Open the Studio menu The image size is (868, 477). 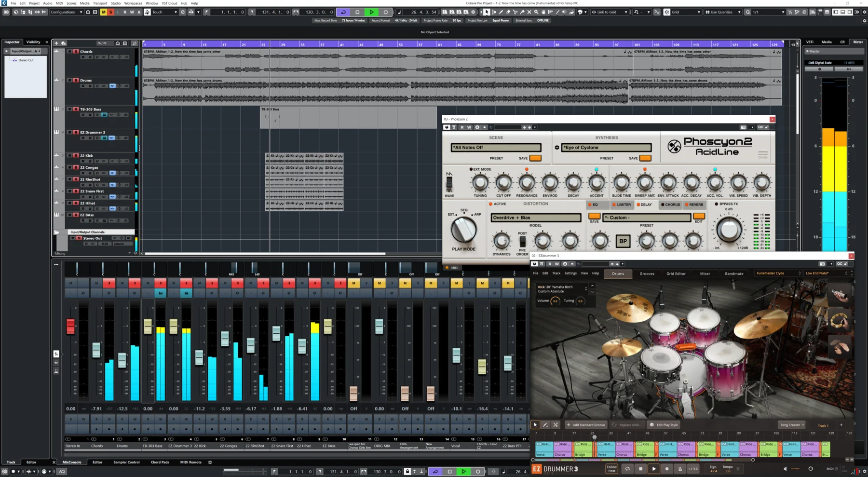(x=116, y=3)
